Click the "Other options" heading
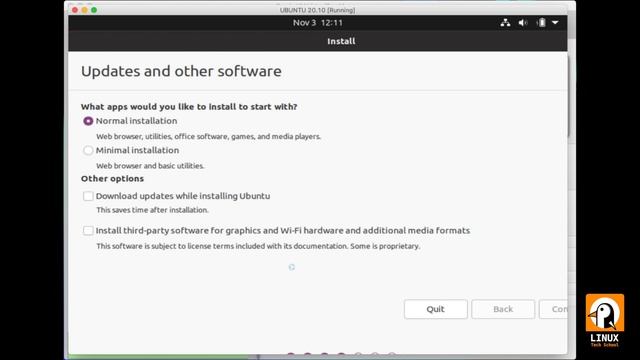The width and height of the screenshot is (640, 360). [x=112, y=179]
